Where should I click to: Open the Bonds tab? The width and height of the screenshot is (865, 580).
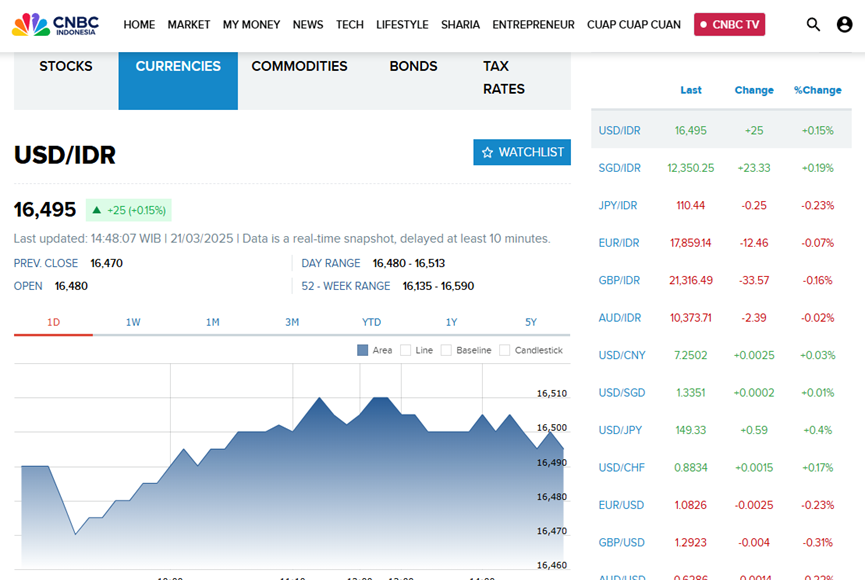(x=413, y=67)
